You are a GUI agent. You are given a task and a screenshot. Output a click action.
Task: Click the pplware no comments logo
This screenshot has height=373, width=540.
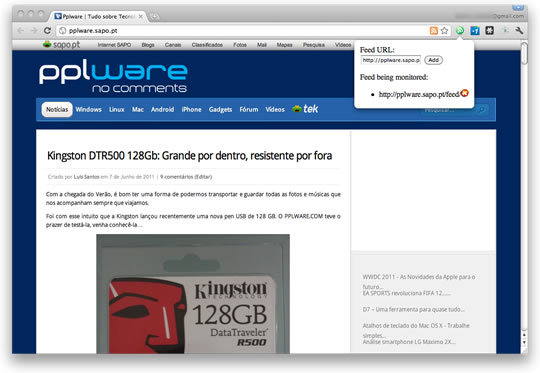coord(113,77)
